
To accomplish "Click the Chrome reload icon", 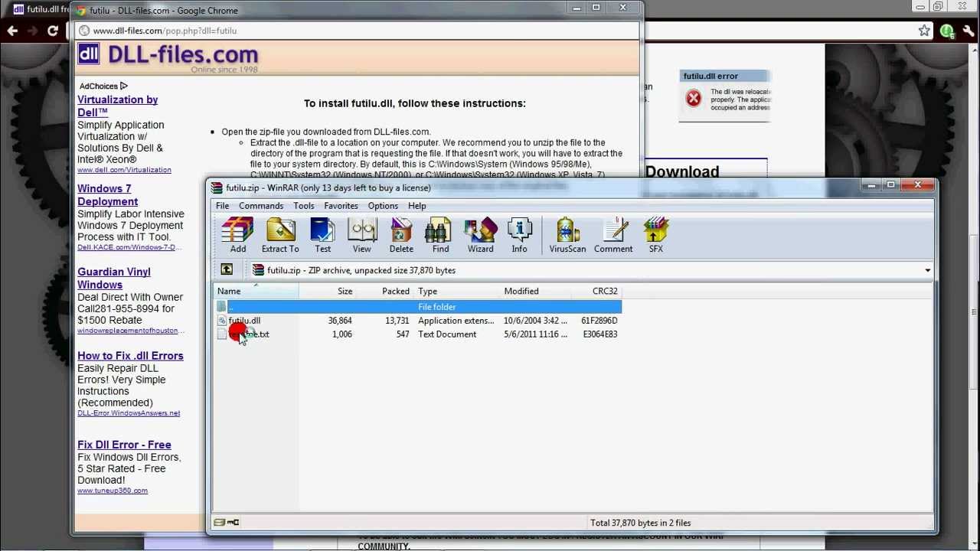I will pos(53,31).
